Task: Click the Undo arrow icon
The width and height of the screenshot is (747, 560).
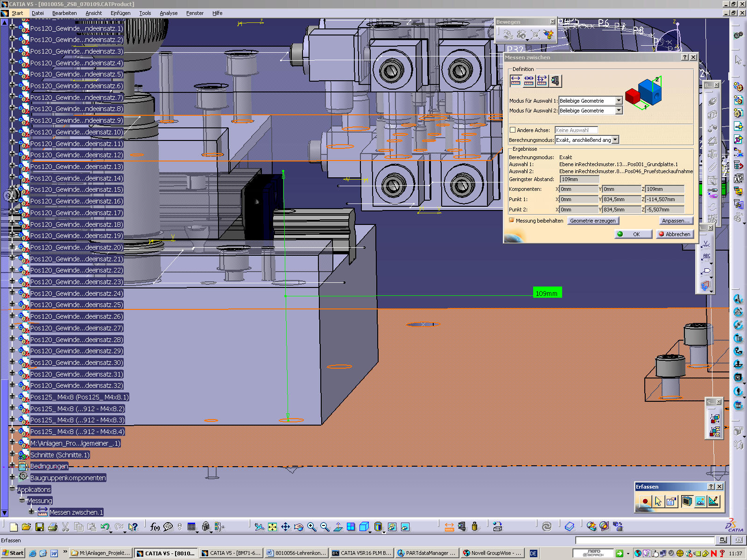Action: pos(105,527)
